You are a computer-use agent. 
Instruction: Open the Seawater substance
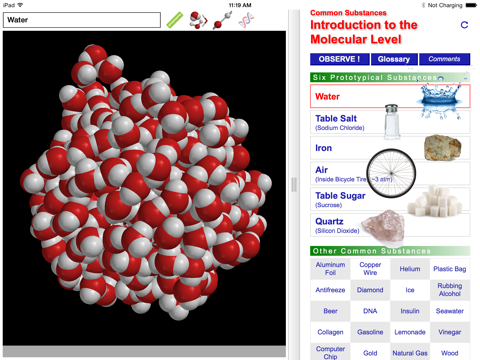[450, 311]
